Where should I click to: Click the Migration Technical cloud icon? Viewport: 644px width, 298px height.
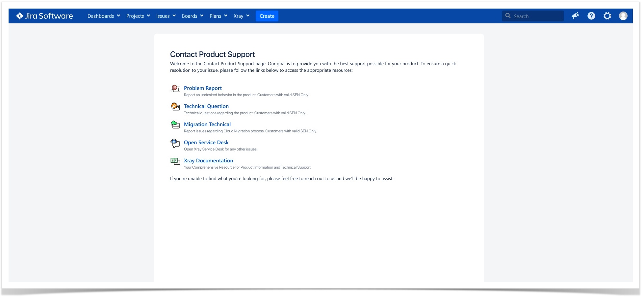click(x=175, y=124)
